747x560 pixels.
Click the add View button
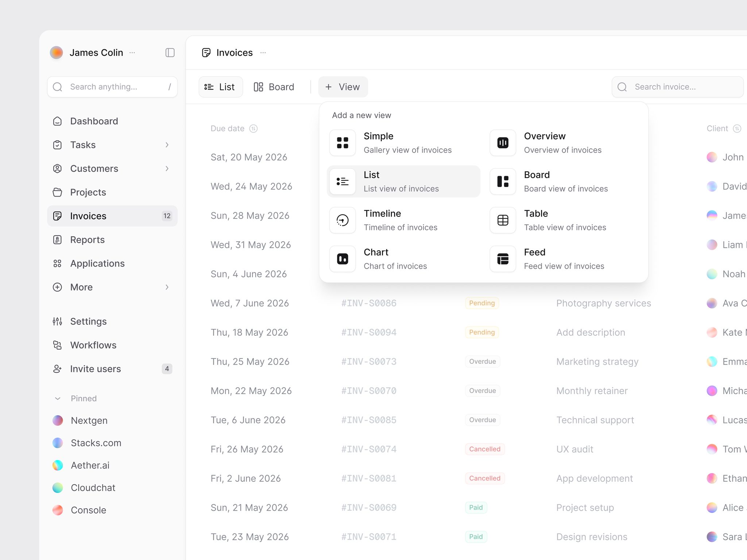tap(343, 87)
